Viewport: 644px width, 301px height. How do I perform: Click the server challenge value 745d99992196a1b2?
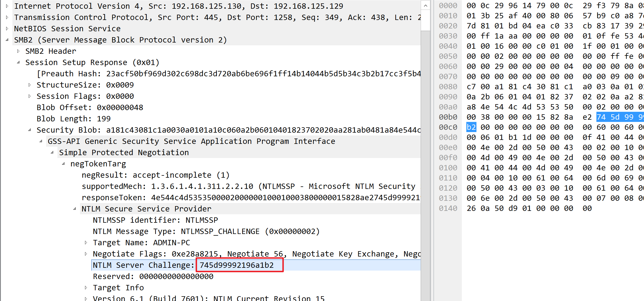pyautogui.click(x=237, y=265)
